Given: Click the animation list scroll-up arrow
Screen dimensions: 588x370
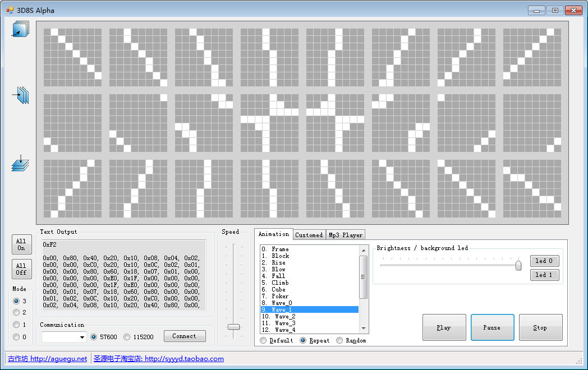Looking at the screenshot, I should point(364,250).
